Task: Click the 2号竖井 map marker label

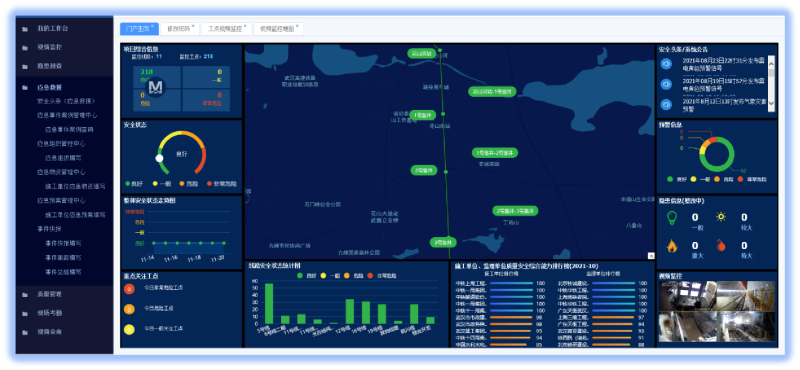Action: (424, 170)
